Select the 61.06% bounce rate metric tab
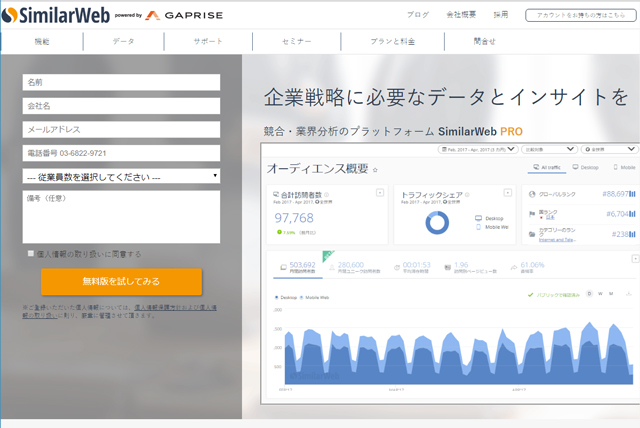Image resolution: width=640 pixels, height=428 pixels. coord(528,267)
